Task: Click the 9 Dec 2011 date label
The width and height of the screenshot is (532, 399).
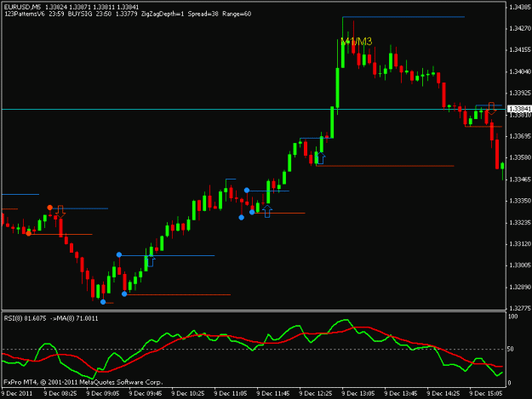Action: (x=17, y=394)
